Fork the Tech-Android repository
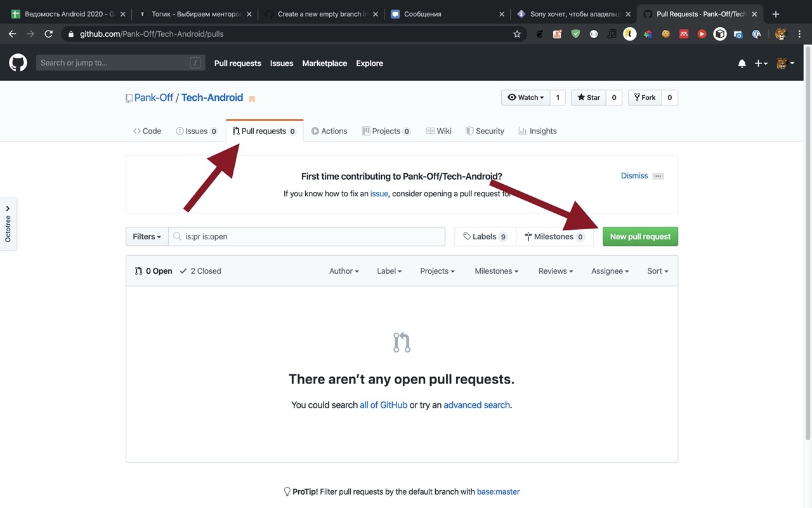812x508 pixels. [645, 97]
